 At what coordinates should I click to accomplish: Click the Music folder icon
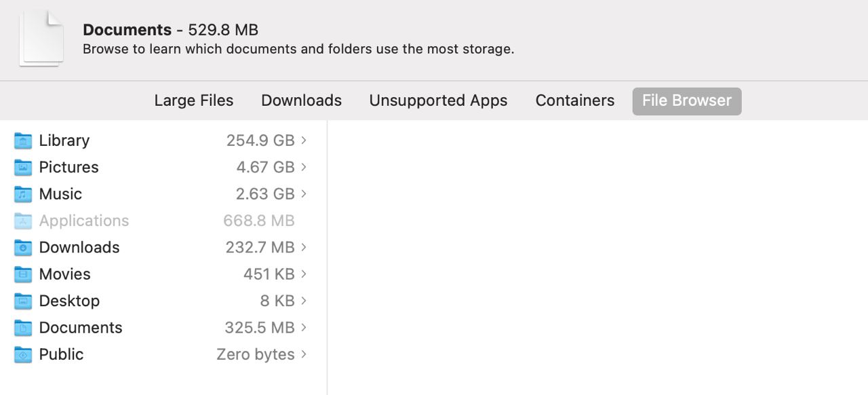tap(23, 194)
